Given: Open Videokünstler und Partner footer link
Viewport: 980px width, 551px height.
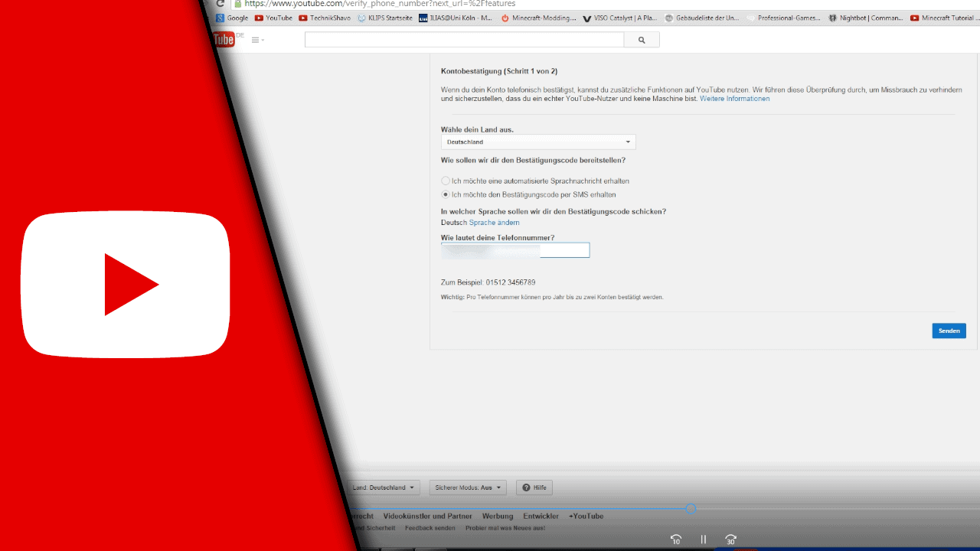Looking at the screenshot, I should [428, 516].
